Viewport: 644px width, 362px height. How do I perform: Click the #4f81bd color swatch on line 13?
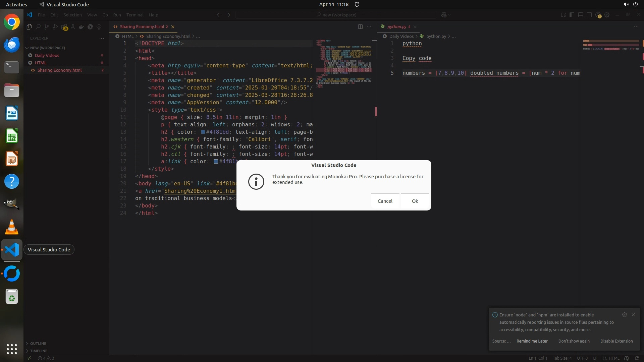click(x=203, y=132)
